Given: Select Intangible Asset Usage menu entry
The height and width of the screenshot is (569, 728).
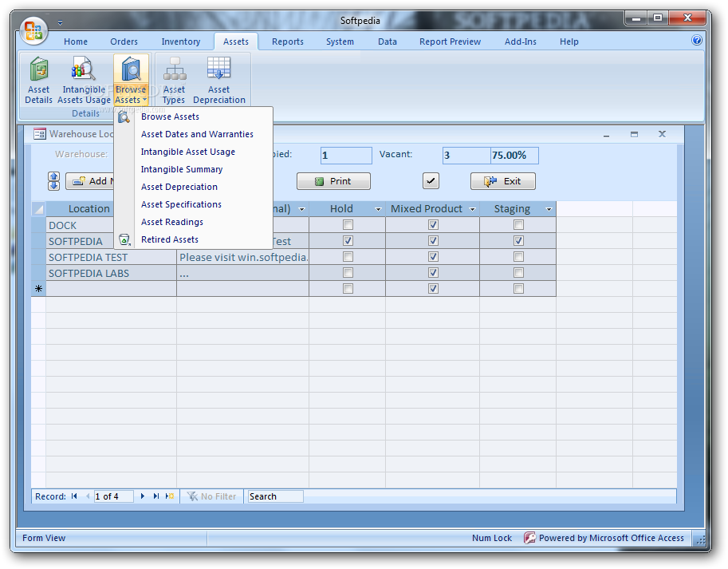Looking at the screenshot, I should (x=193, y=152).
